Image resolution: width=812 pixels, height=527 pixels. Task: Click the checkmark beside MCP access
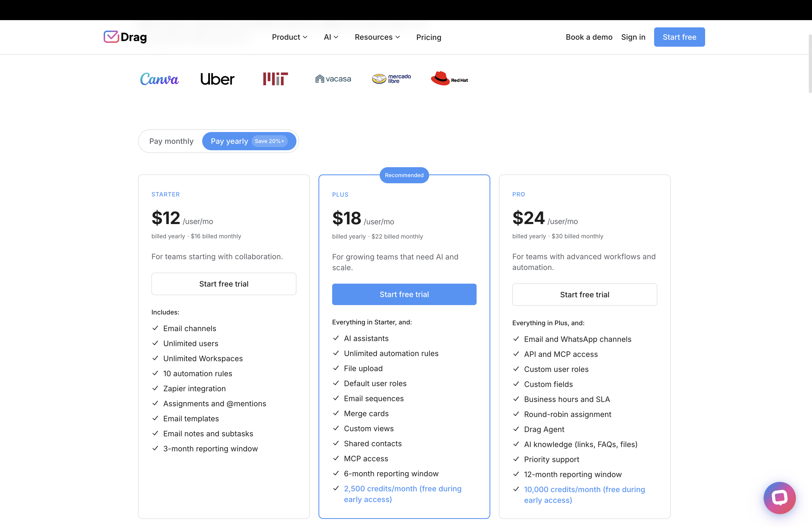(336, 458)
